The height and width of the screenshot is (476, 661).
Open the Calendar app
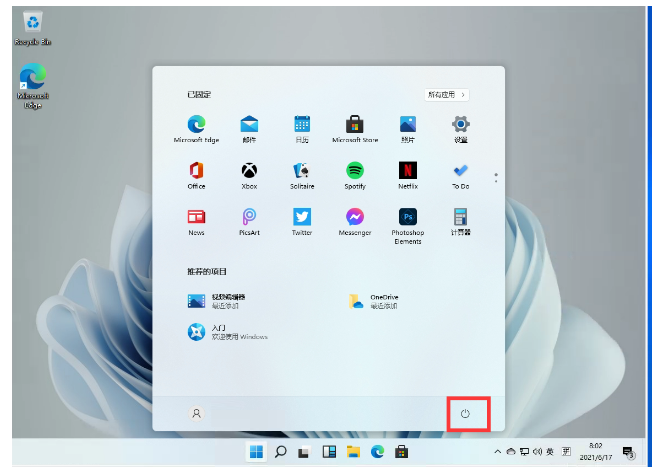302,129
